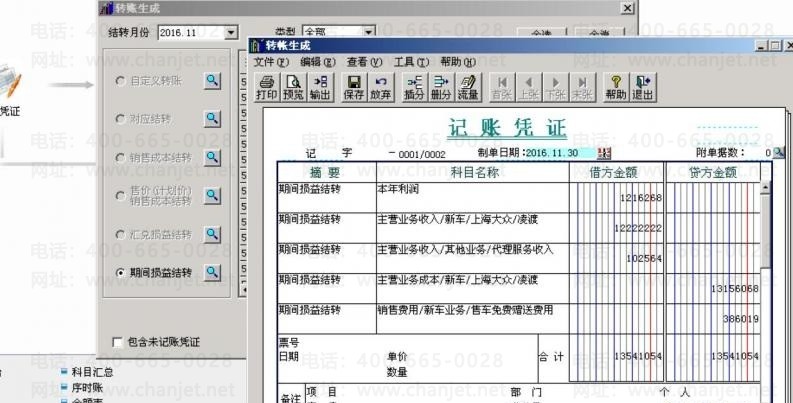Click the 流量 cash flow icon
793x403 pixels.
point(468,87)
